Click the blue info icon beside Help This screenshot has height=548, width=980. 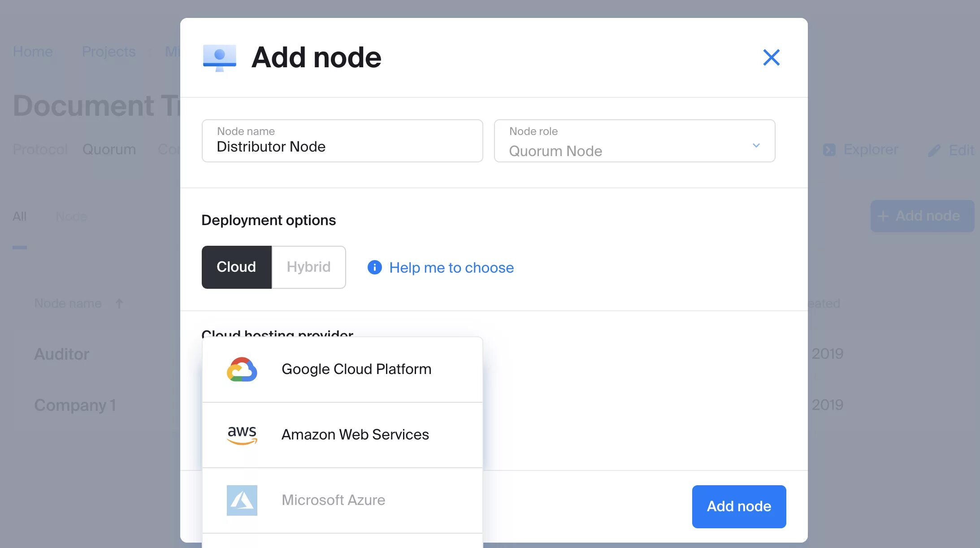[374, 268]
